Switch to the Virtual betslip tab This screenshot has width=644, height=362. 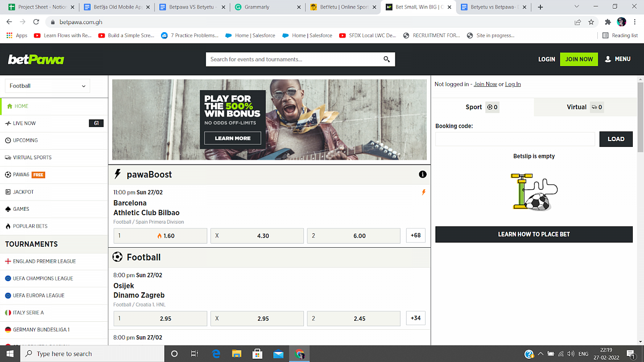(584, 107)
